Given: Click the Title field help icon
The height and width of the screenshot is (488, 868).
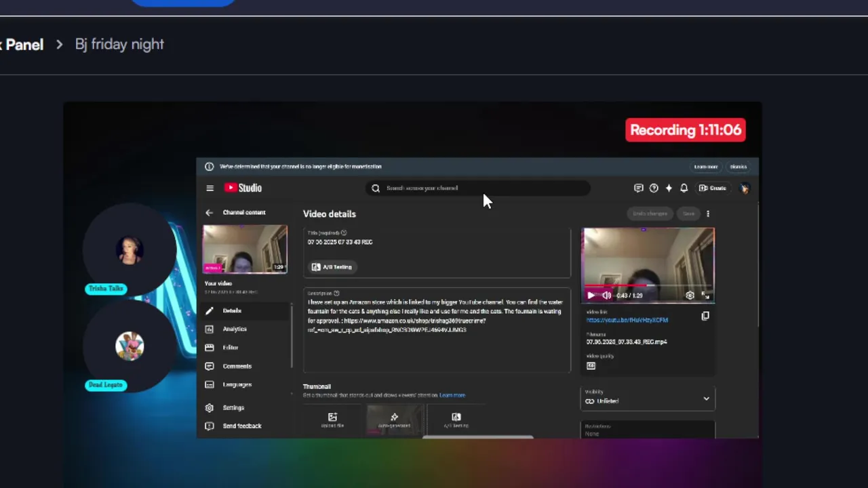Looking at the screenshot, I should (x=344, y=232).
